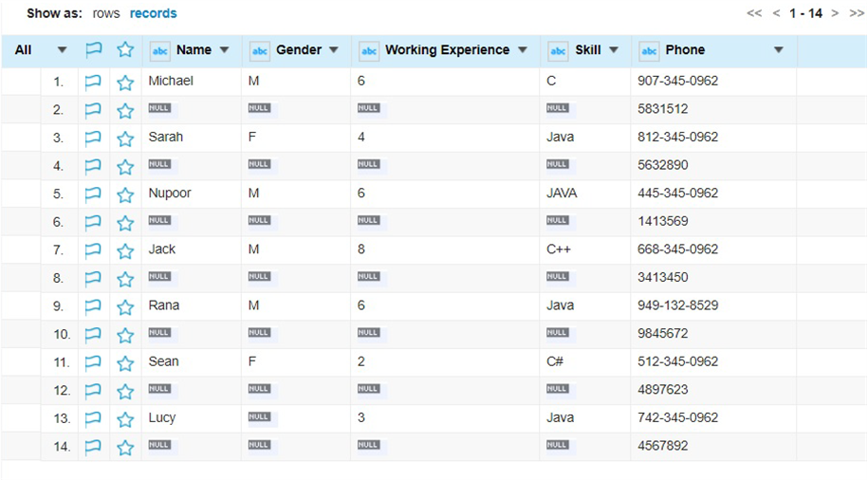The image size is (868, 480).
Task: Select the phone cell 907-345-0962
Action: coord(677,82)
